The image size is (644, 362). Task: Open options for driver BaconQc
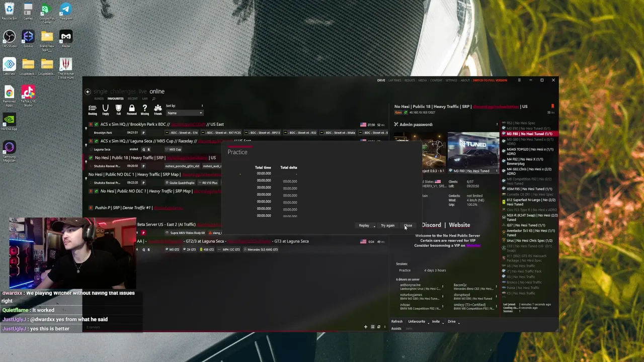click(496, 287)
